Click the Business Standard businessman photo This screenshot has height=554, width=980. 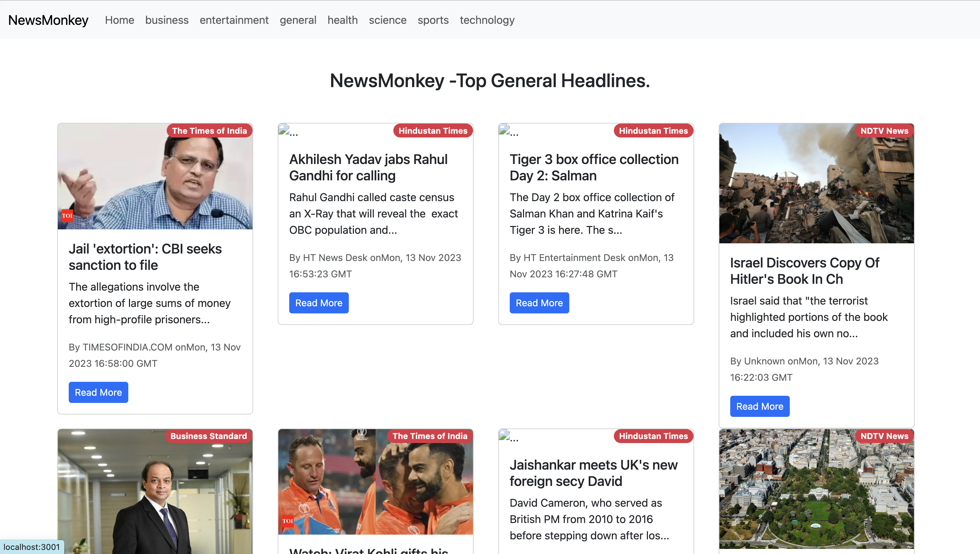click(x=155, y=492)
